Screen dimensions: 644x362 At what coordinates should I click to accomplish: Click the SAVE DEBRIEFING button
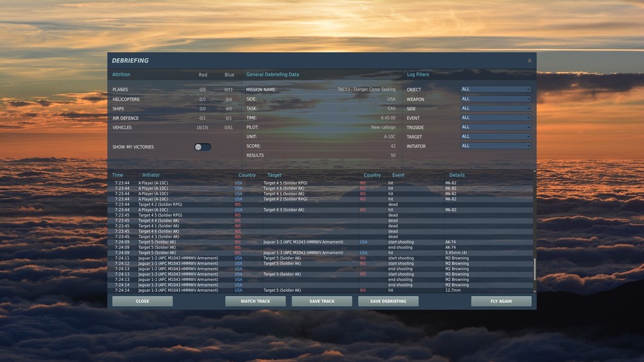click(x=388, y=301)
